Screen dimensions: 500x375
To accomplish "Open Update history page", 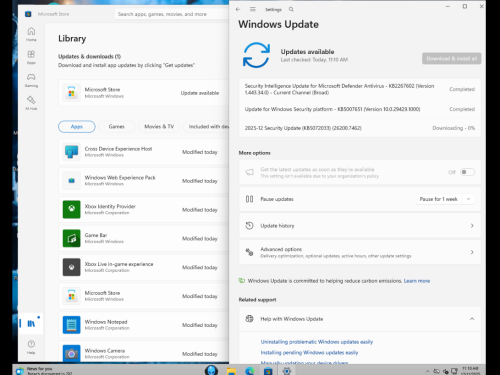I will (x=360, y=226).
